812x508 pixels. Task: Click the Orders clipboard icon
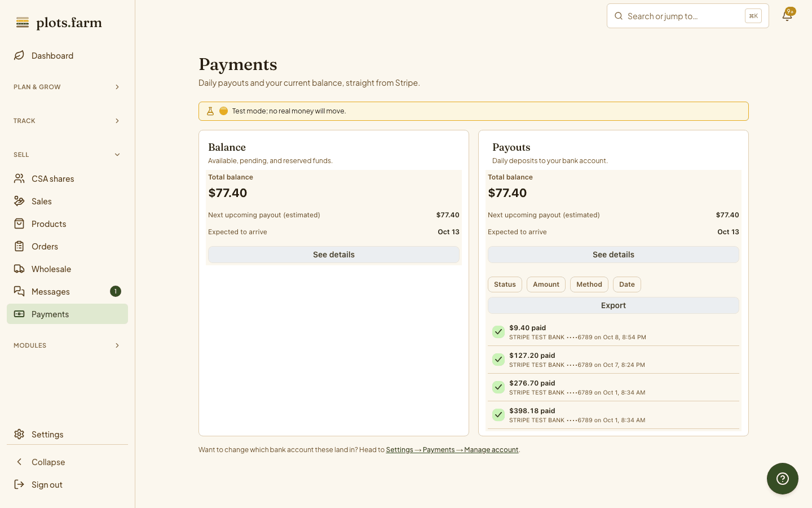(x=19, y=246)
